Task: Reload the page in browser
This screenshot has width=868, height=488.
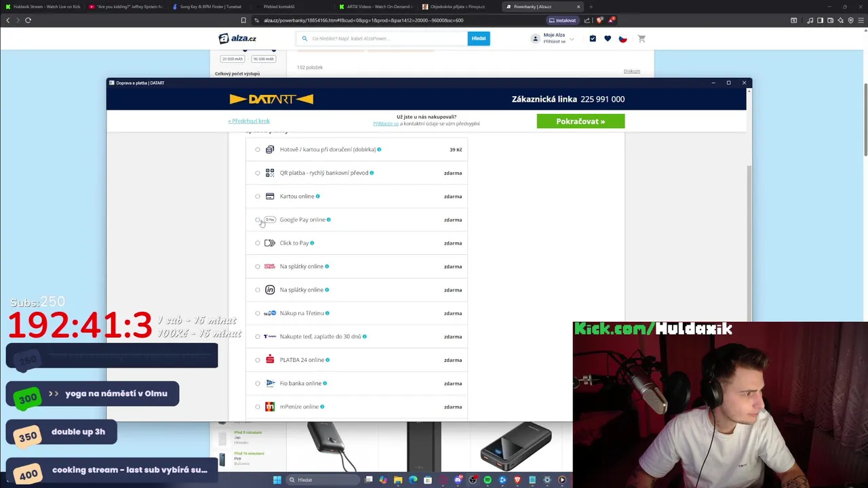Action: [28, 20]
